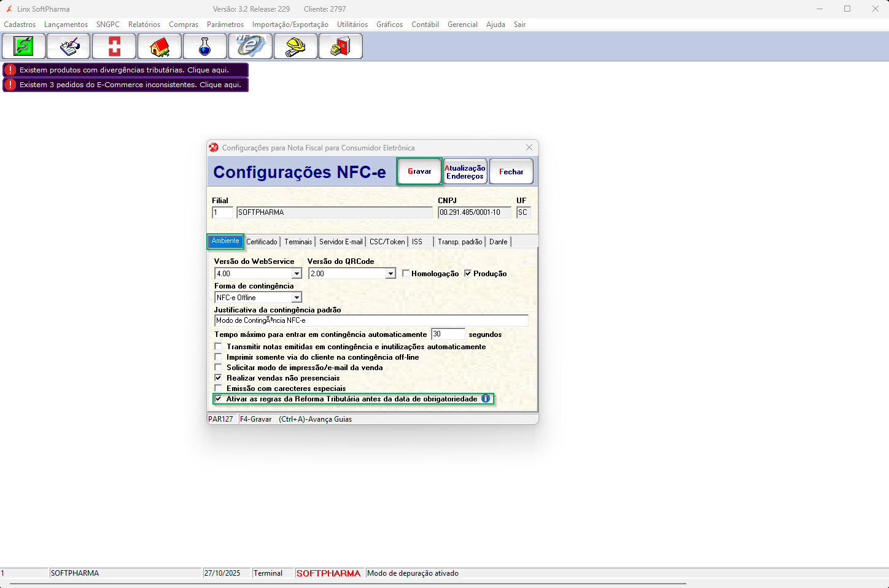Open the Forma de contingência dropdown
Image resolution: width=889 pixels, height=588 pixels.
[x=297, y=298]
